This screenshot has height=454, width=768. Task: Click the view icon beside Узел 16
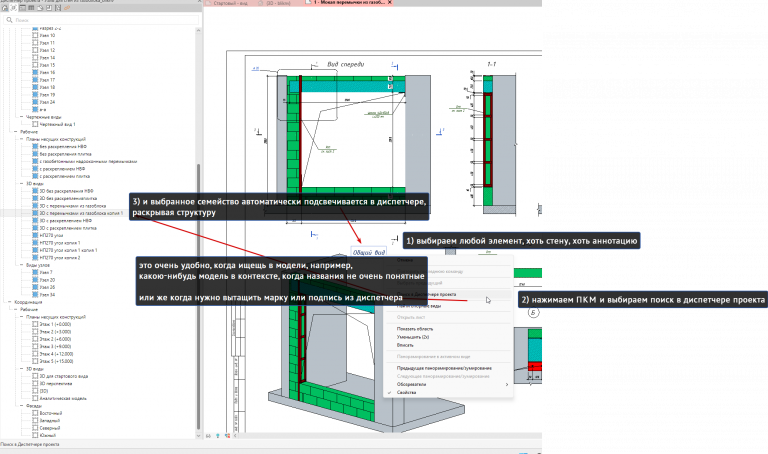pos(35,72)
